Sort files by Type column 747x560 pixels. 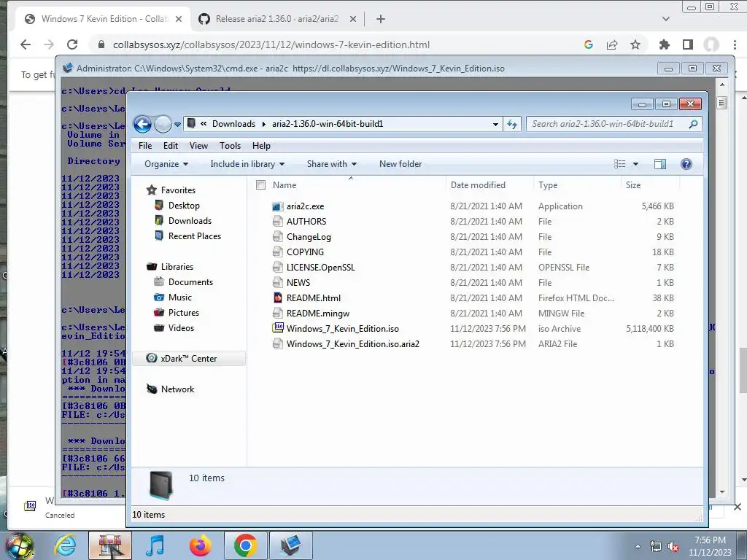(x=548, y=185)
